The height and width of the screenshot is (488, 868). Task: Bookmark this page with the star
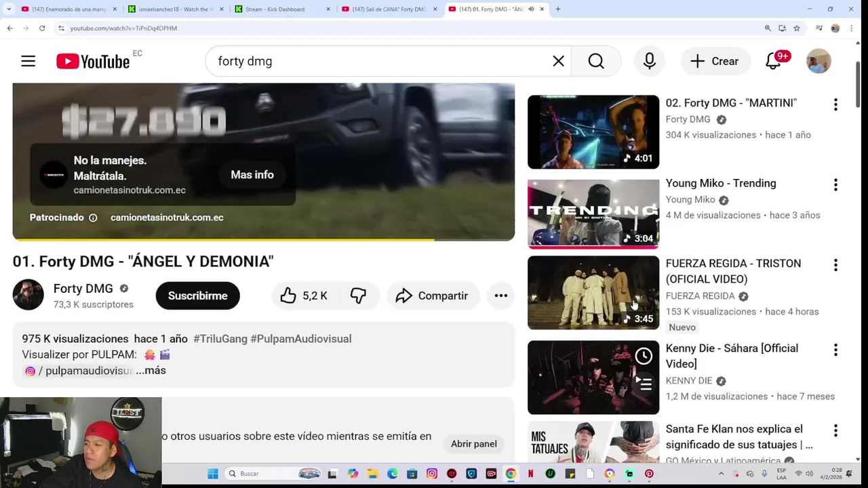(x=797, y=28)
